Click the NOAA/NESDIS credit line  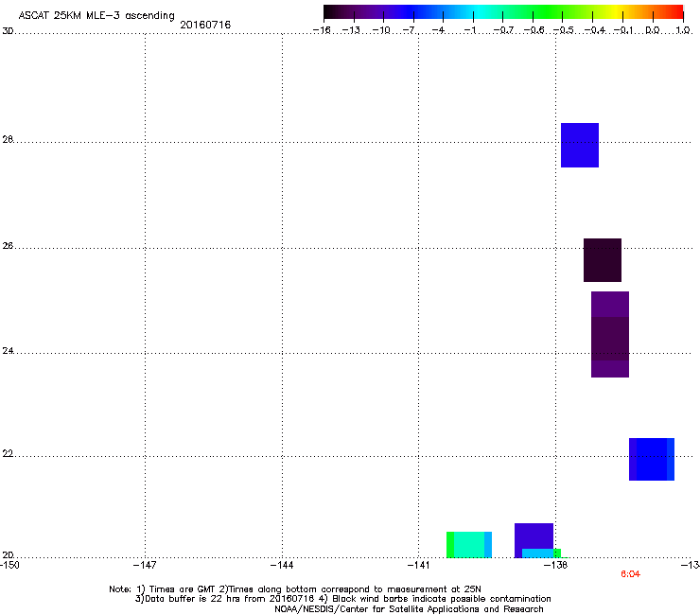409,609
